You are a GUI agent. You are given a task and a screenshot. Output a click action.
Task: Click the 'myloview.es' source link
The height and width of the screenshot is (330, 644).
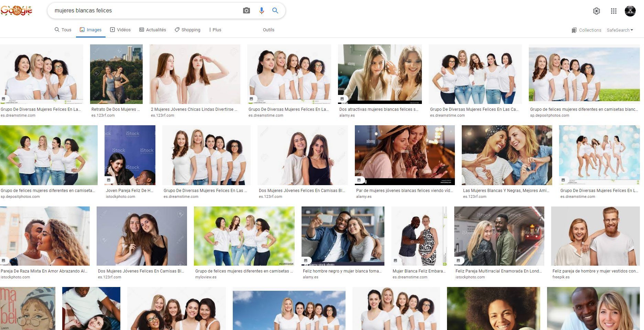(x=206, y=277)
